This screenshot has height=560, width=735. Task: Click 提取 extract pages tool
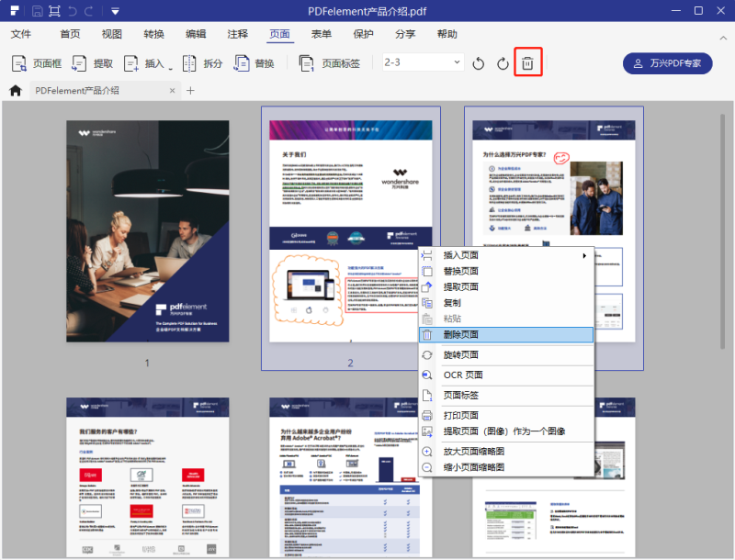(93, 63)
